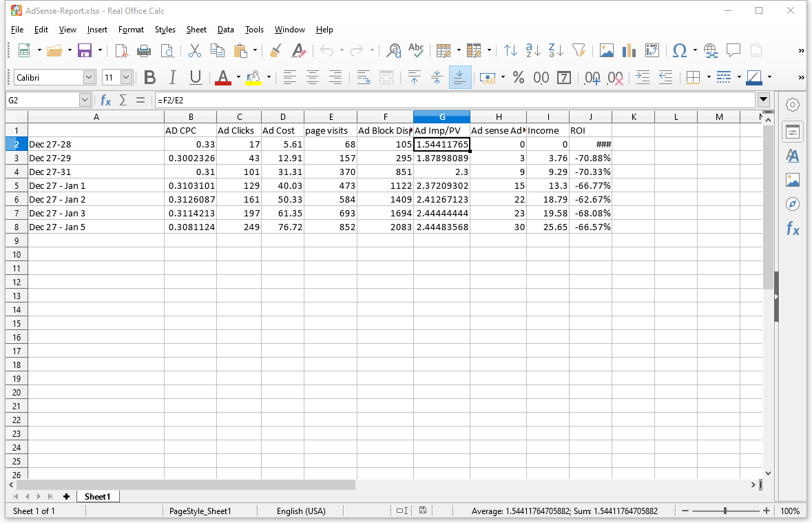The image size is (812, 523).
Task: Click the Insert Chart icon
Action: click(x=629, y=50)
